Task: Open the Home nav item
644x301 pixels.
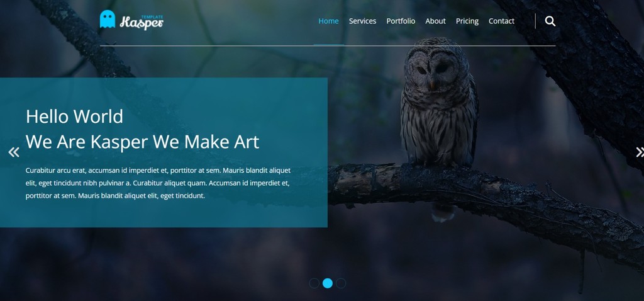Action: (328, 21)
